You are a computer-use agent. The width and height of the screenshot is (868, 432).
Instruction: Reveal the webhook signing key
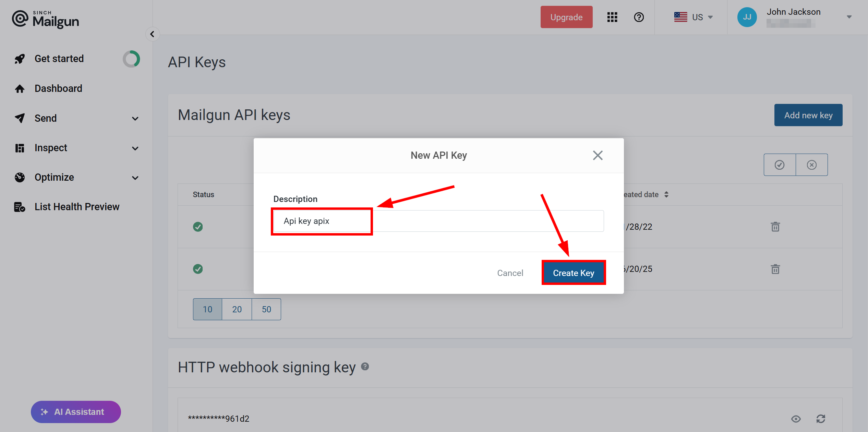point(796,419)
